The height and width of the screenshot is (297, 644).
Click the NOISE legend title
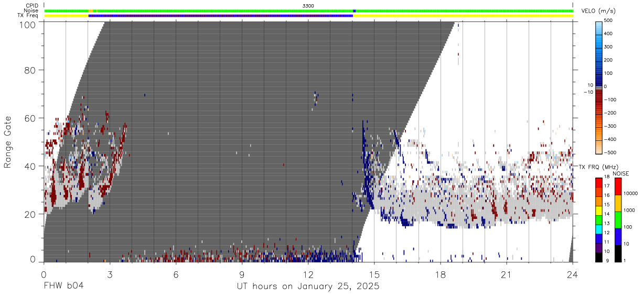pyautogui.click(x=621, y=173)
